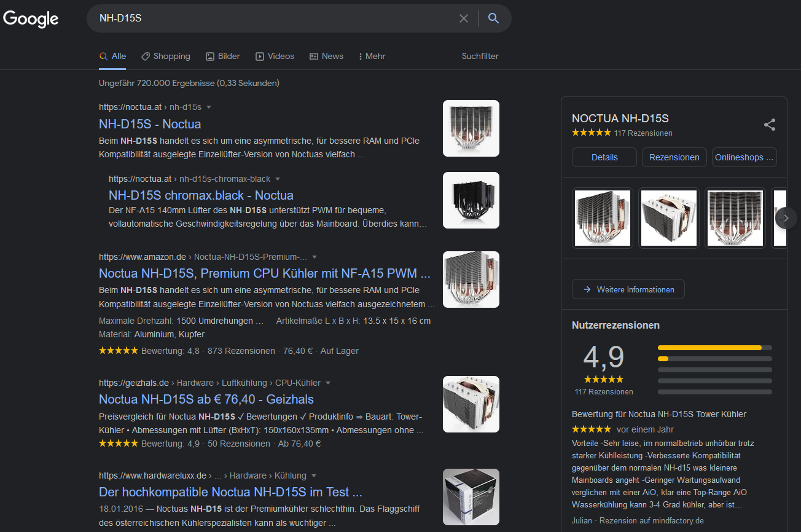Click the review title Bewertung für Noctua NH-D15S Tower Kühler

point(659,414)
